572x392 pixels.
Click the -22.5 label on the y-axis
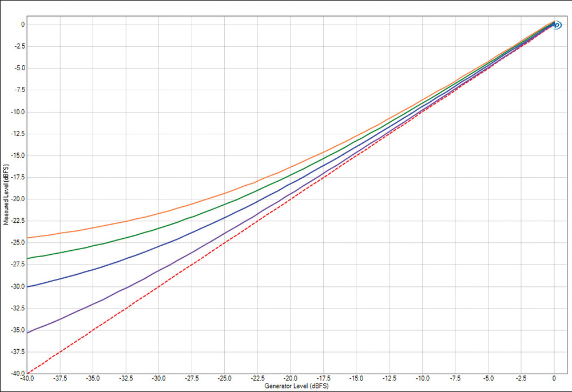pyautogui.click(x=19, y=221)
